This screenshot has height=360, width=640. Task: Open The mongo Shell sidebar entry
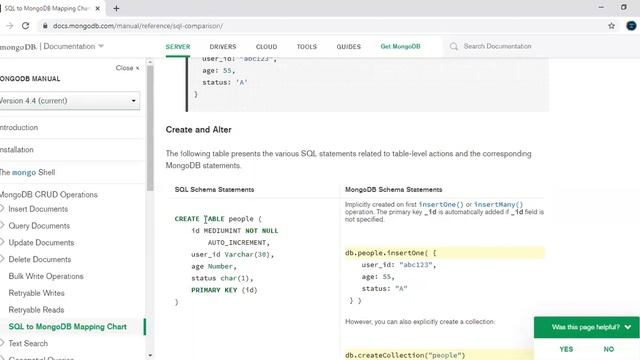[x=27, y=172]
